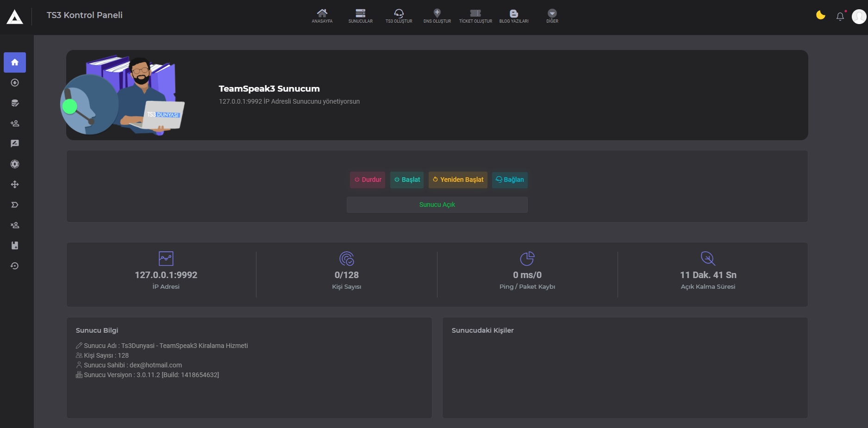The width and height of the screenshot is (868, 428).
Task: Open the database edit sidebar icon
Action: click(x=15, y=103)
